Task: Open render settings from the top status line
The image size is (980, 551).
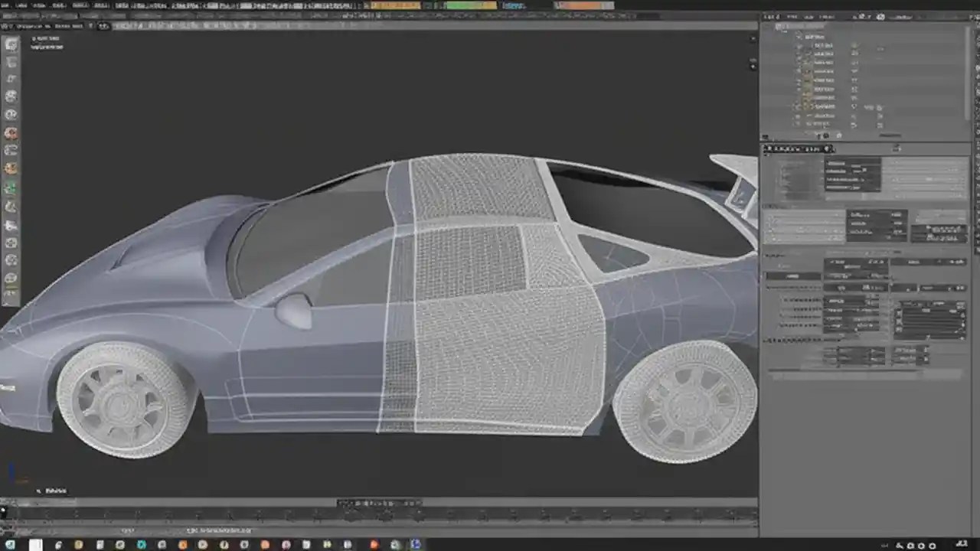Action: pyautogui.click(x=513, y=5)
